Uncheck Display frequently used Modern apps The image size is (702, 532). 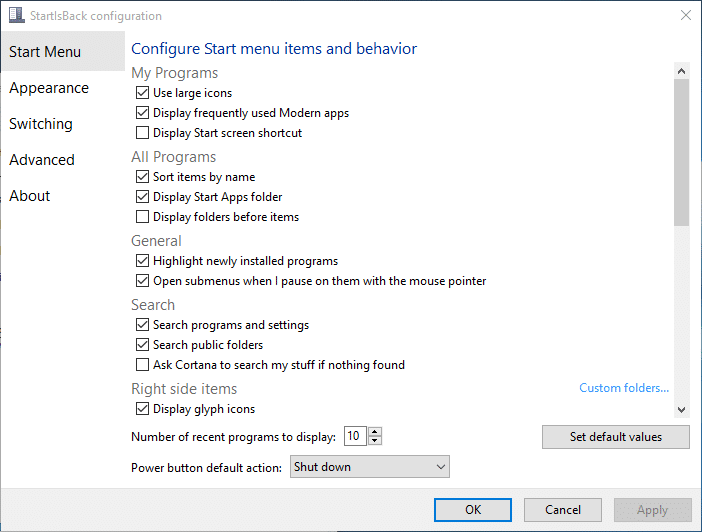pyautogui.click(x=142, y=112)
